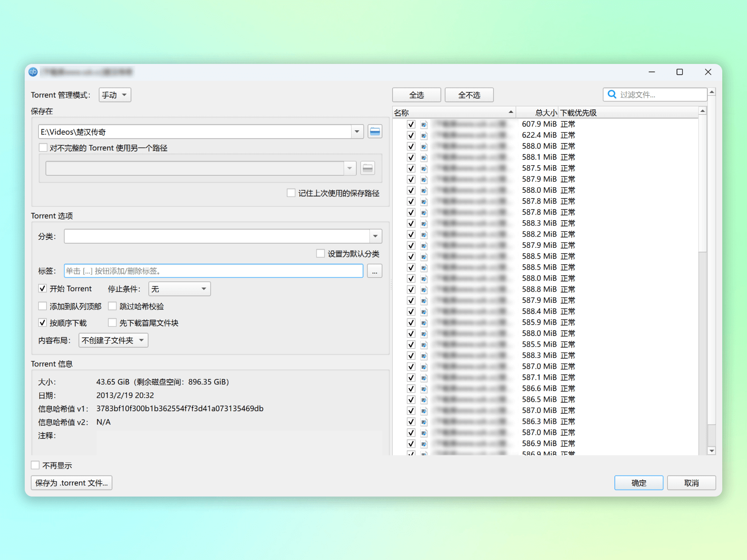This screenshot has width=747, height=560.
Task: Uncheck the 开始 Torrent checkbox
Action: point(42,289)
